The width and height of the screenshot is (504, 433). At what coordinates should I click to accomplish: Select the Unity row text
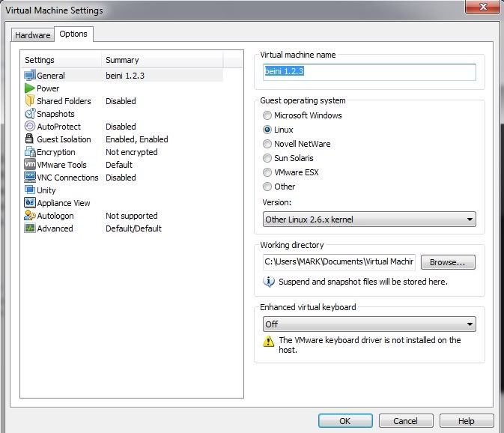pos(46,190)
